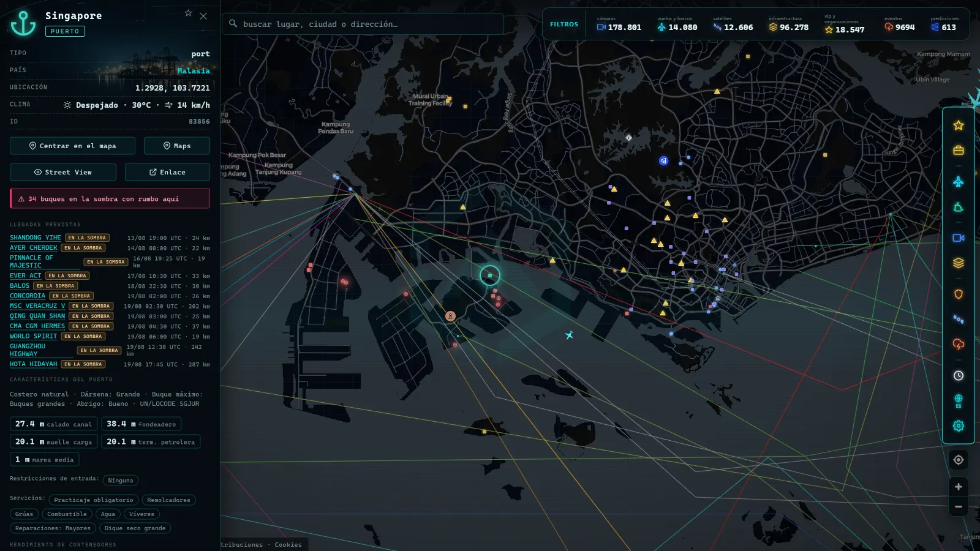
Task: Toggle the vuelos y barcos filter
Action: [x=677, y=24]
